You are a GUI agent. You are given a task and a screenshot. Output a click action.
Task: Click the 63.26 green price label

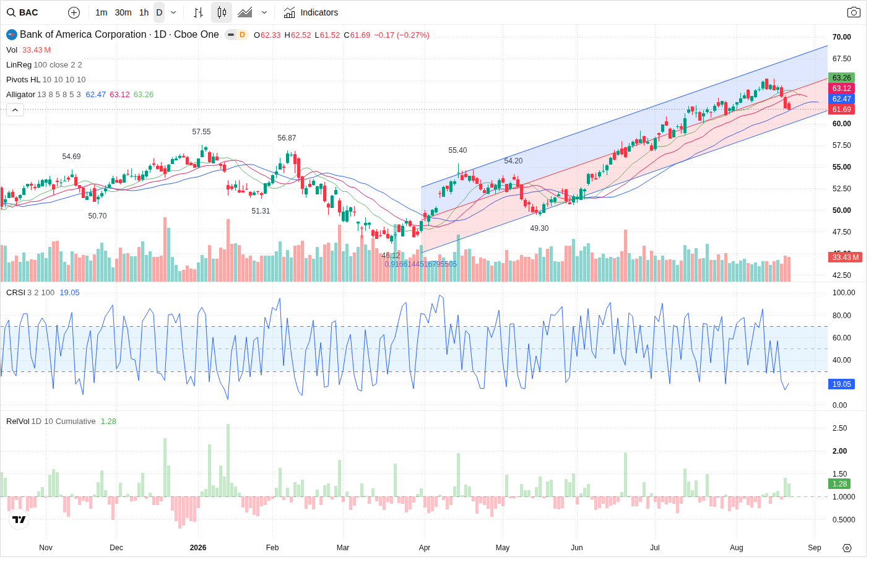tap(842, 78)
